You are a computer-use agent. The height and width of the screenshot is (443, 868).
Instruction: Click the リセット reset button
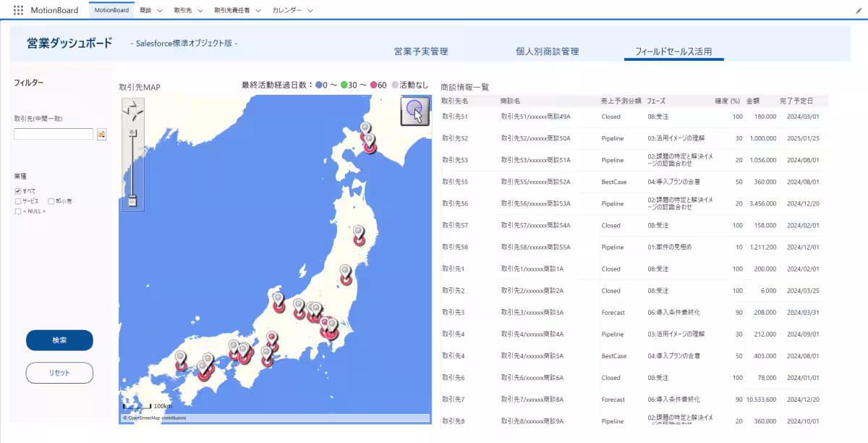pos(59,373)
